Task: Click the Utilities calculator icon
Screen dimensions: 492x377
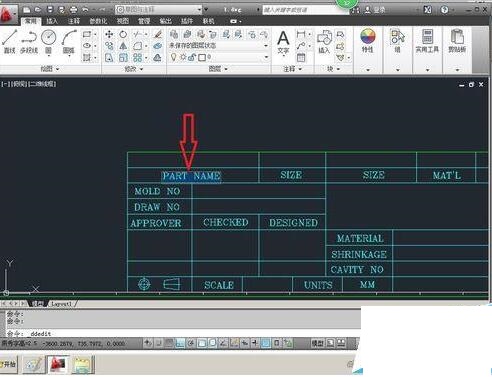Action: 427,40
